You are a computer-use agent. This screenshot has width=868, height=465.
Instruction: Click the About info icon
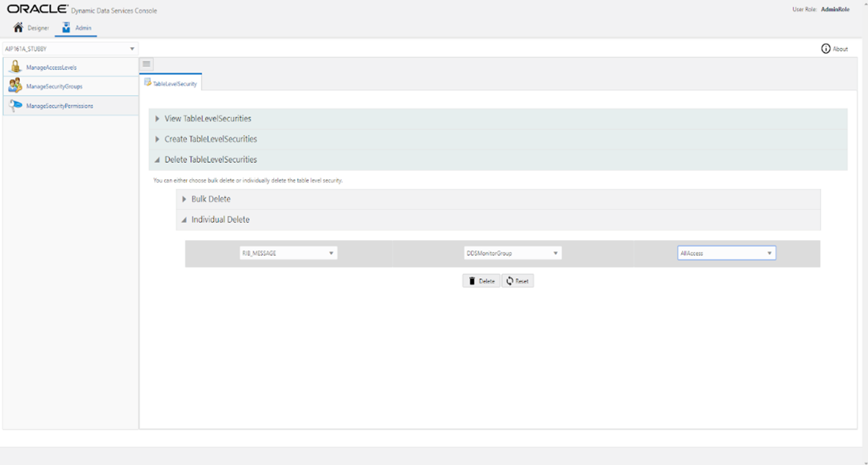tap(825, 48)
